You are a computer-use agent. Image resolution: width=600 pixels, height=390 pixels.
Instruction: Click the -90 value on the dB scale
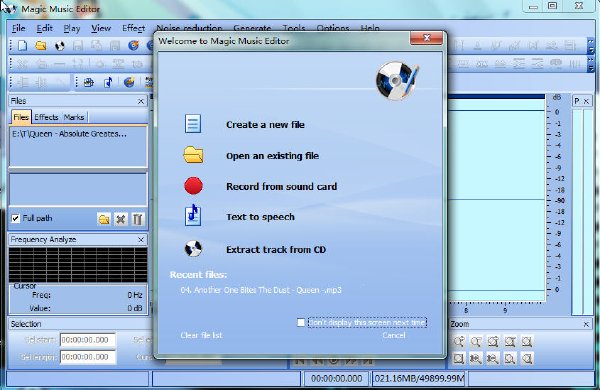tap(560, 201)
